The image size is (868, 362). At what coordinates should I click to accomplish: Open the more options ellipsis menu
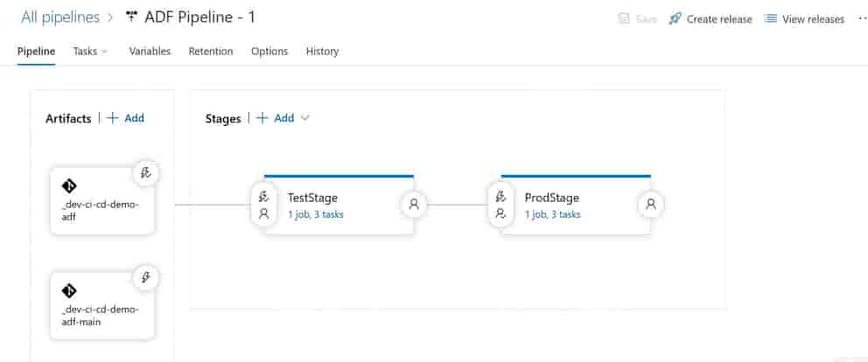(861, 18)
